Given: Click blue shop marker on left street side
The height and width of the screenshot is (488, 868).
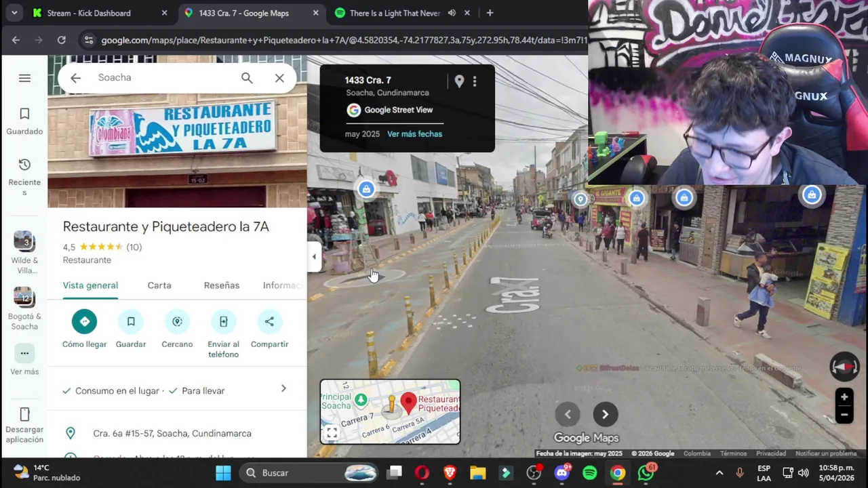Looking at the screenshot, I should point(366,189).
